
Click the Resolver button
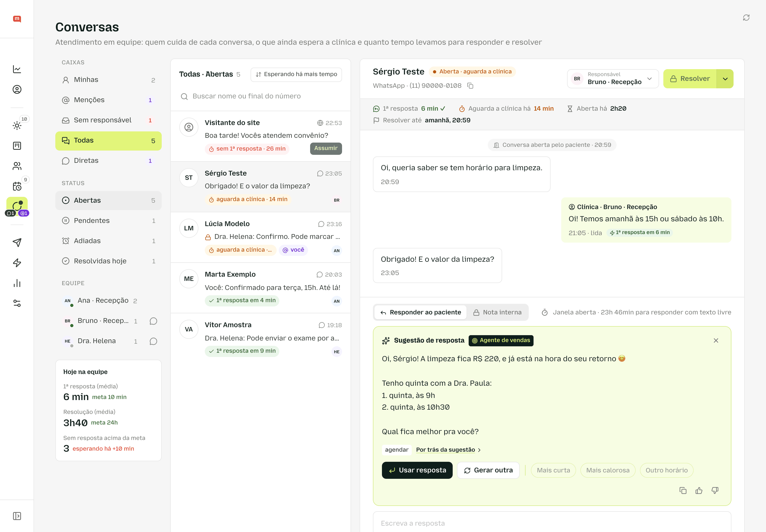pos(690,79)
